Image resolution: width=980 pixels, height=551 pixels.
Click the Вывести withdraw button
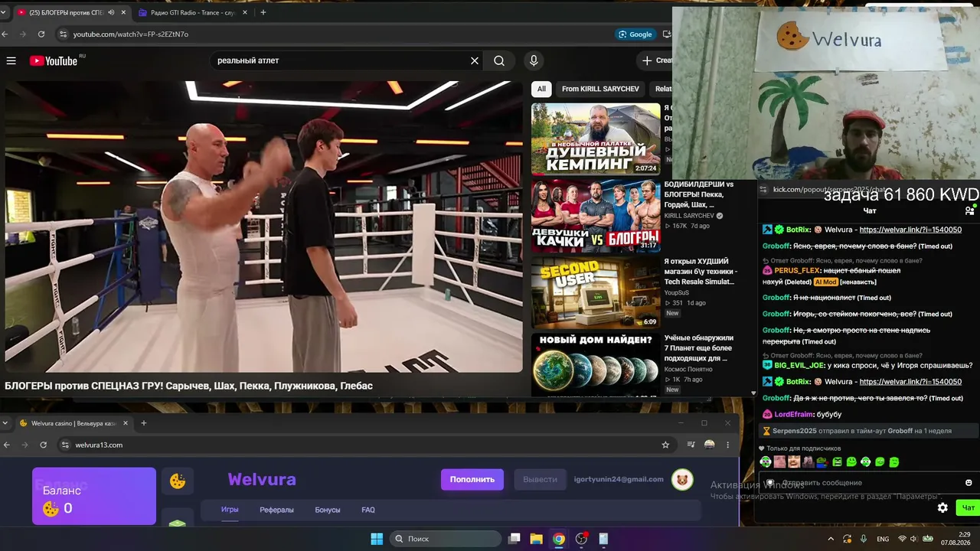540,479
